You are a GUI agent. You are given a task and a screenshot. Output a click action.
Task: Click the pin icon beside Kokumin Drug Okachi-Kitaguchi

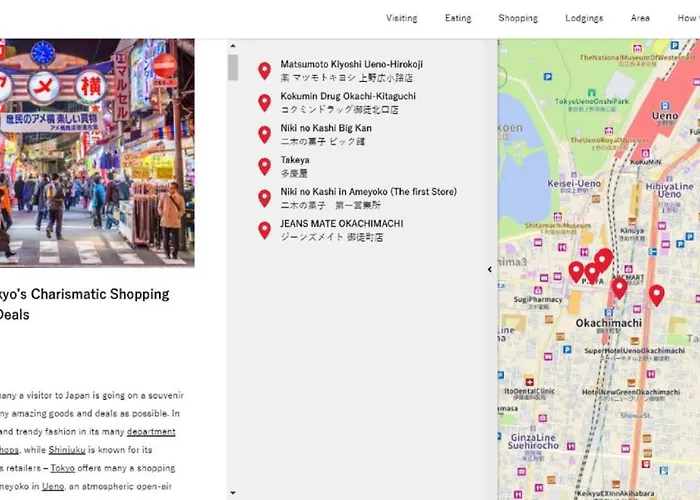coord(264,103)
